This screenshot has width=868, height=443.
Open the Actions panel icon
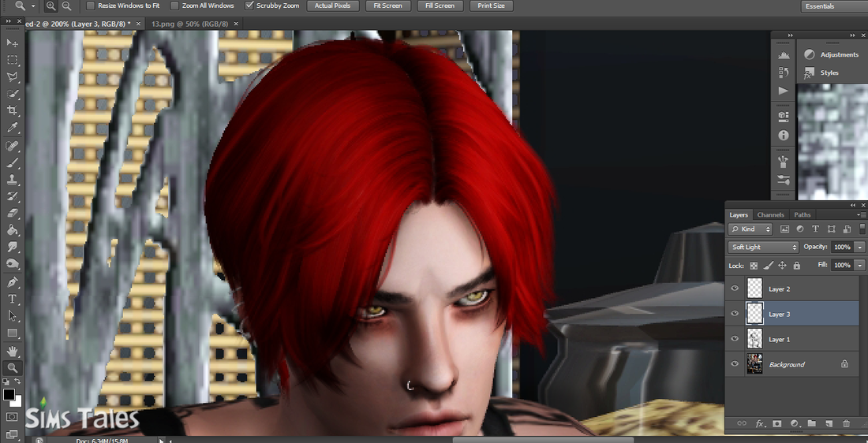783,90
